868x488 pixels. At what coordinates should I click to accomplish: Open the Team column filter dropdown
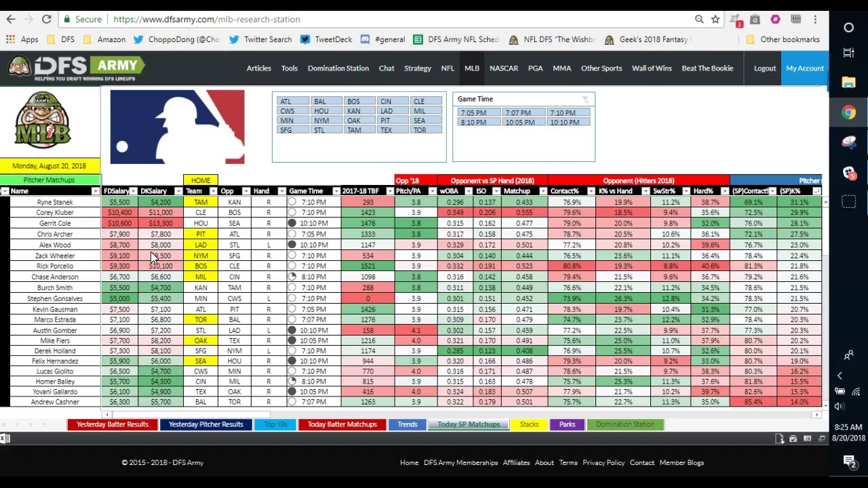click(212, 192)
